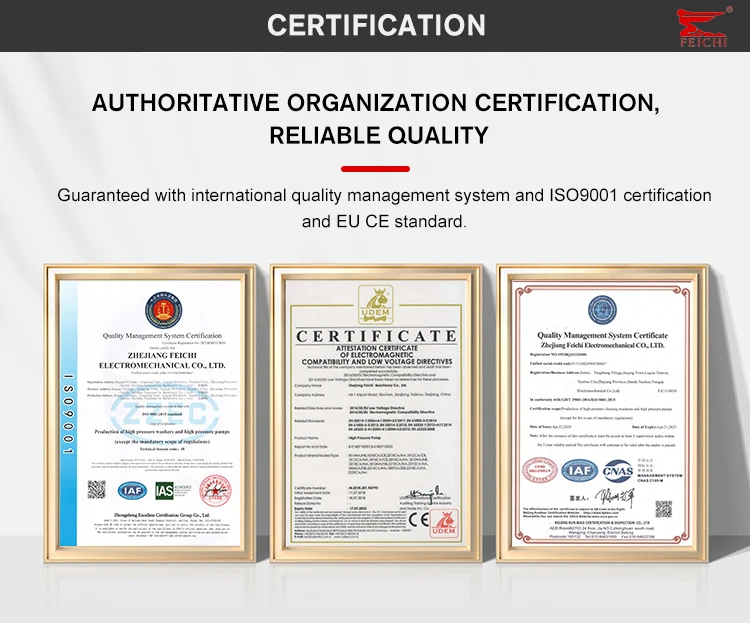Click the handwritten signature on right certificate
Image resolution: width=750 pixels, height=624 pixels.
(x=617, y=498)
